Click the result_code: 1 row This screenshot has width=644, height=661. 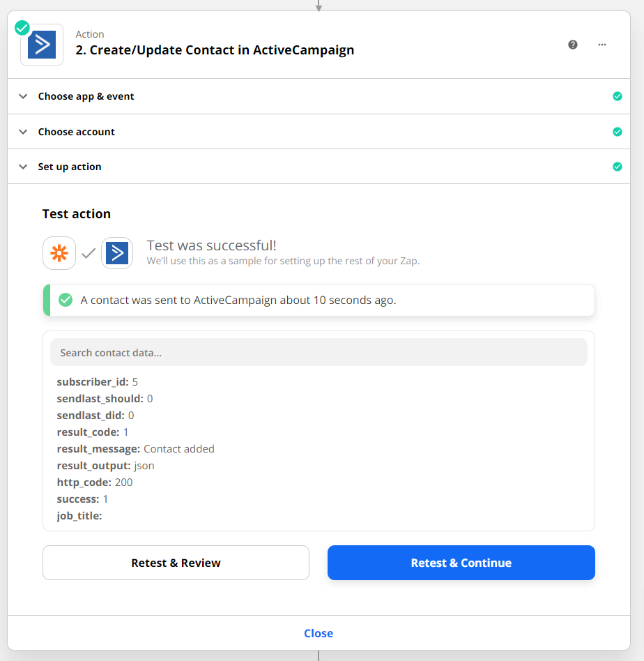pos(93,432)
